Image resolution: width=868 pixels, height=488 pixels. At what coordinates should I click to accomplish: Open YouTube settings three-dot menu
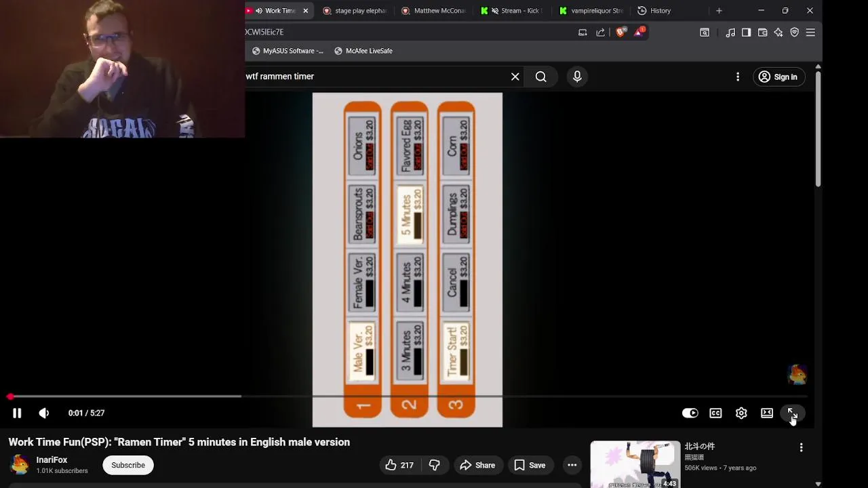pyautogui.click(x=738, y=77)
